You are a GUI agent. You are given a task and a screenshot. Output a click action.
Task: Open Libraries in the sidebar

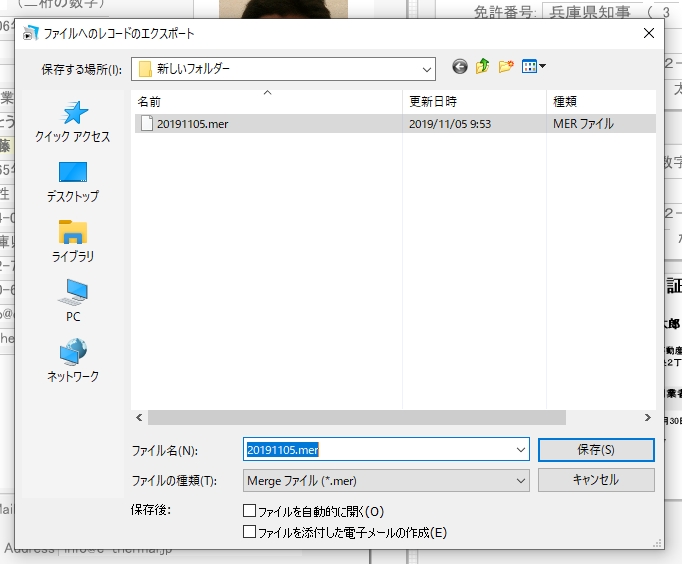coord(73,241)
